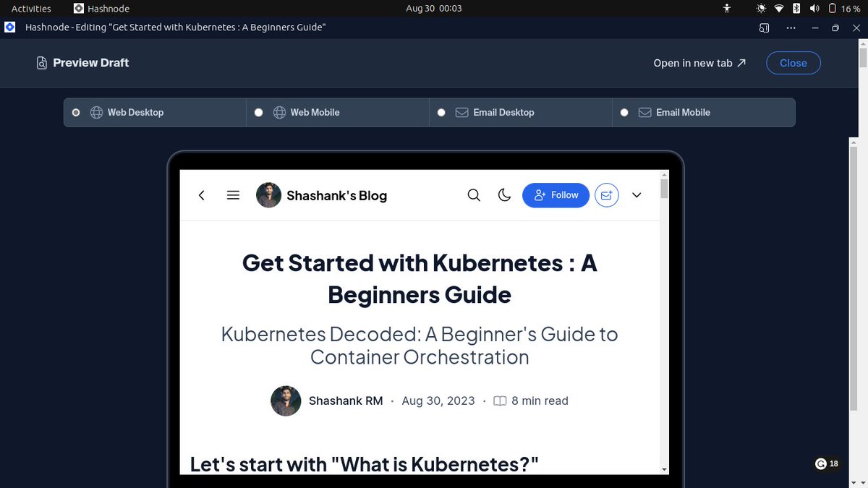Click the envelope icon beside Email Mobile
Viewport: 868px width, 488px height.
[644, 113]
